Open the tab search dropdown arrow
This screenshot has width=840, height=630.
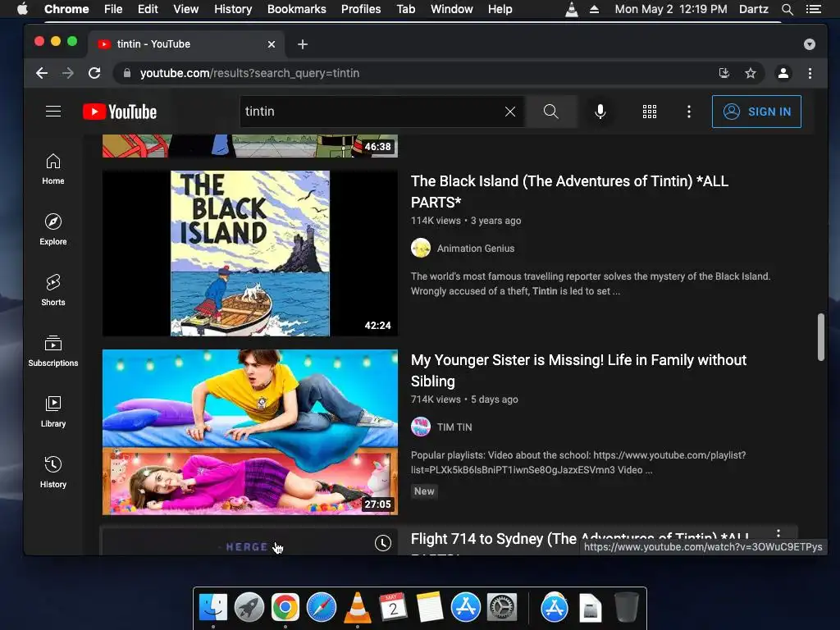pyautogui.click(x=810, y=44)
